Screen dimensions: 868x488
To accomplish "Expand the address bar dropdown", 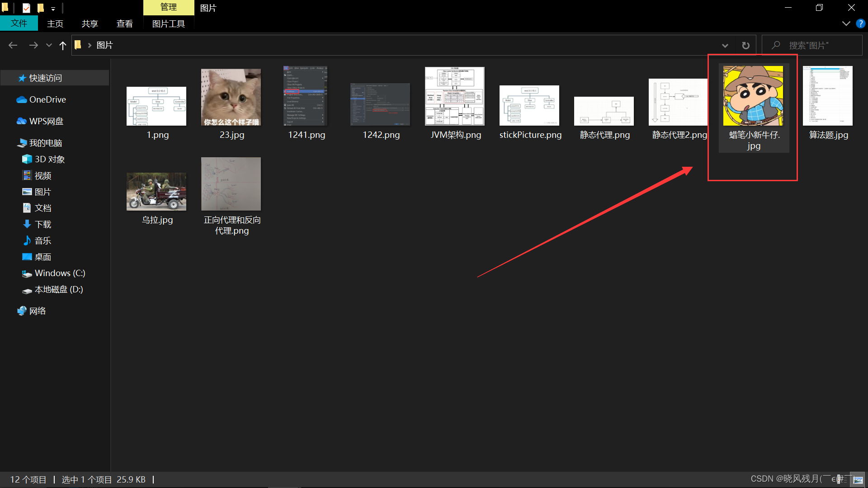I will [x=724, y=45].
